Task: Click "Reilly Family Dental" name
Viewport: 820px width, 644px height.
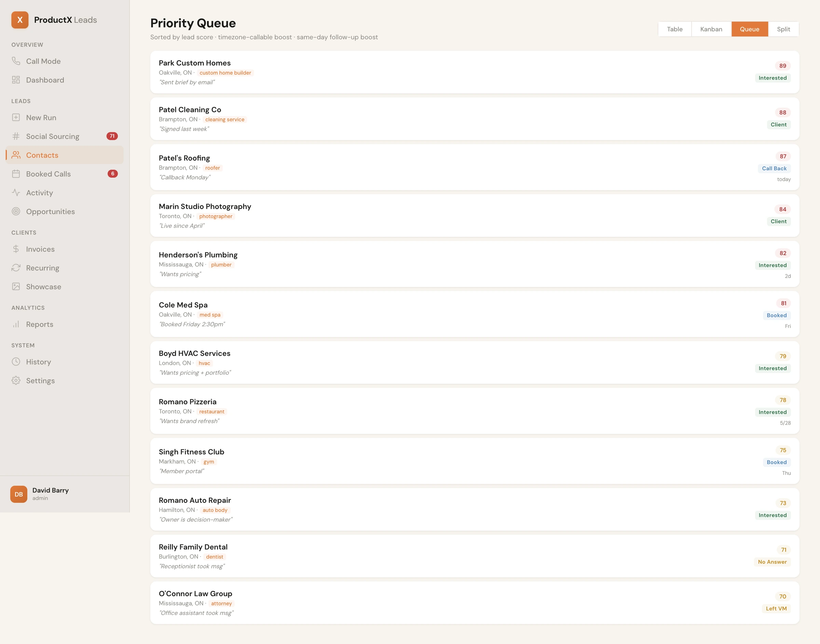Action: pyautogui.click(x=193, y=547)
